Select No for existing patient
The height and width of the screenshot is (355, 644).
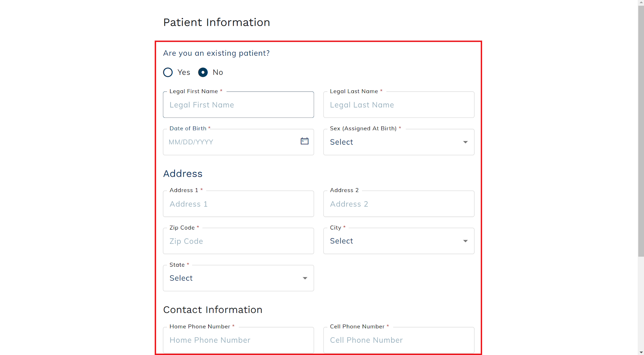(203, 72)
